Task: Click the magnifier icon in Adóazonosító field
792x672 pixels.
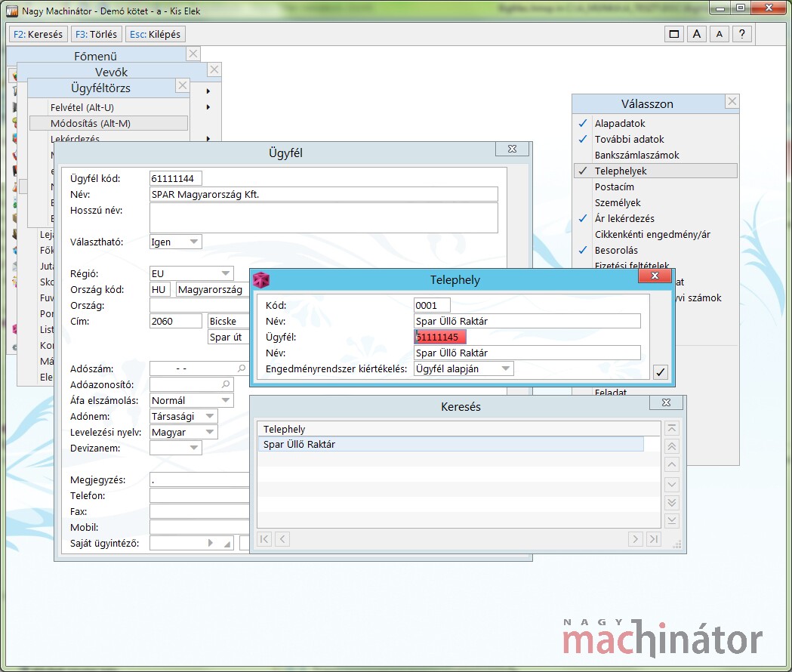Action: 226,384
